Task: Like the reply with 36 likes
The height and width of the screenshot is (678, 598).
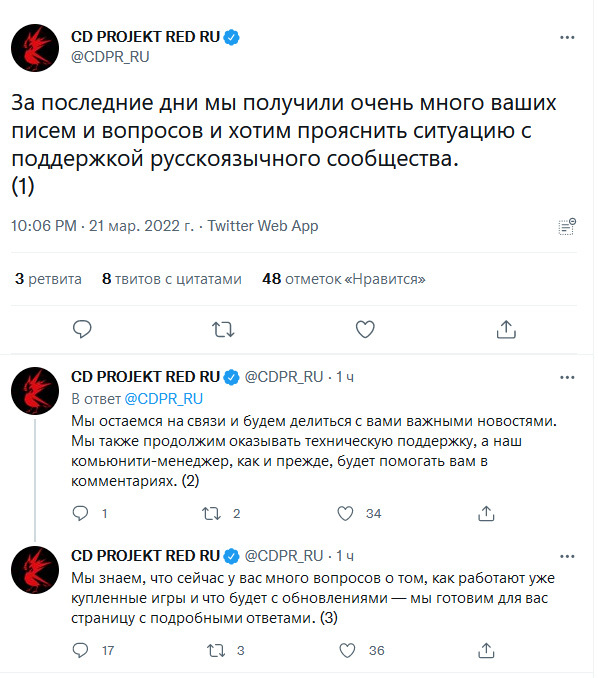Action: pos(347,650)
